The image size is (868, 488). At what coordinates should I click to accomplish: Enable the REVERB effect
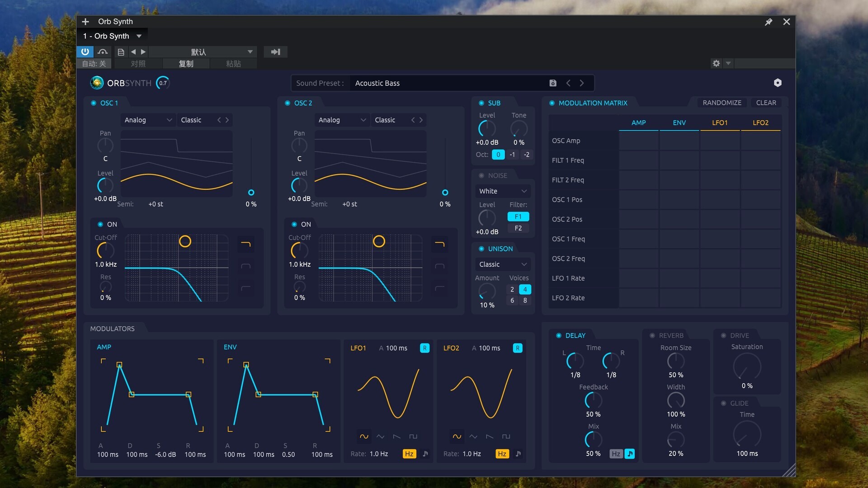[x=652, y=336]
